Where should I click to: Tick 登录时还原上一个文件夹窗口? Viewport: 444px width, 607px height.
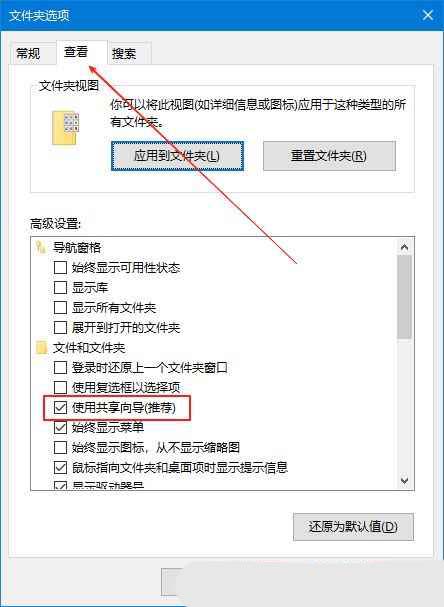60,367
